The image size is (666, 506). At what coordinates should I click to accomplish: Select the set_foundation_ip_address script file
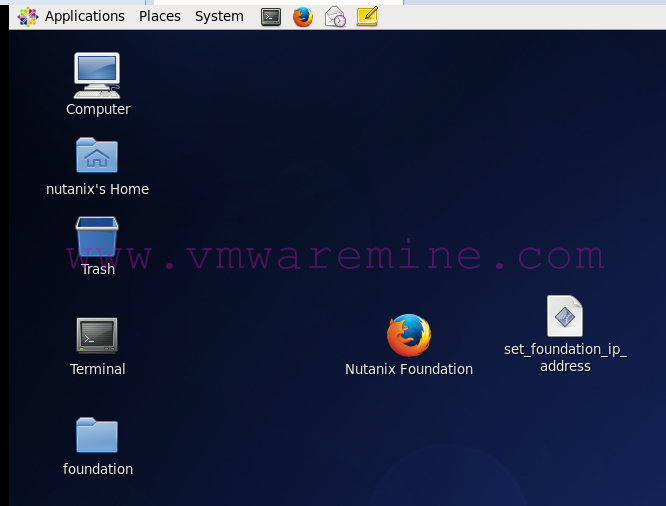point(565,316)
